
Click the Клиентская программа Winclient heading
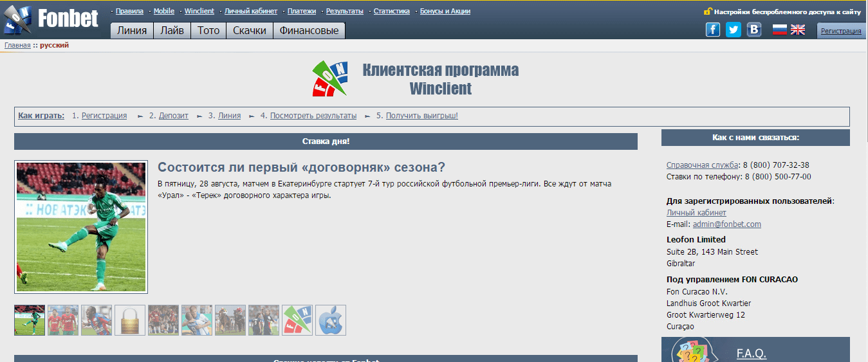click(x=441, y=79)
